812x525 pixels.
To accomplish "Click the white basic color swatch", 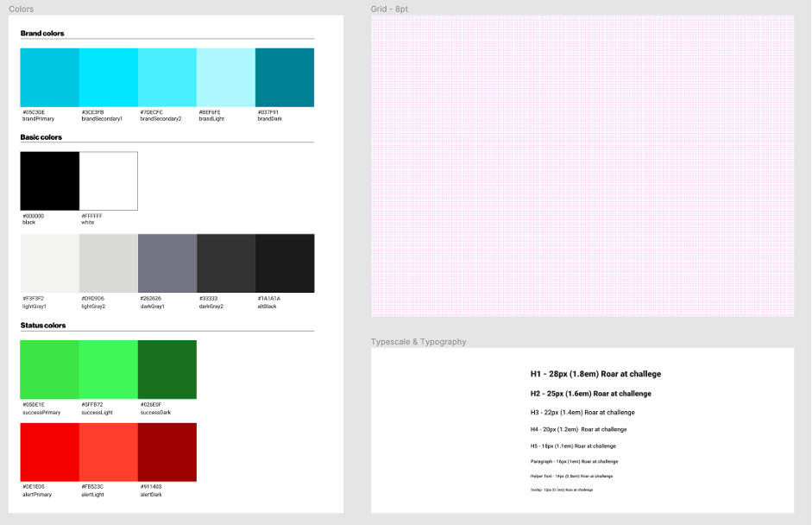I will click(109, 181).
